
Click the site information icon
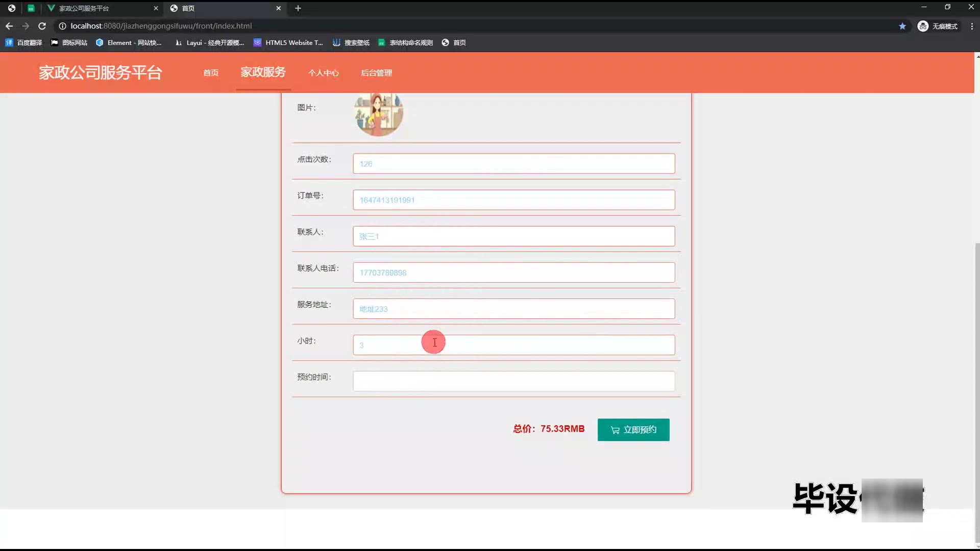(x=62, y=26)
